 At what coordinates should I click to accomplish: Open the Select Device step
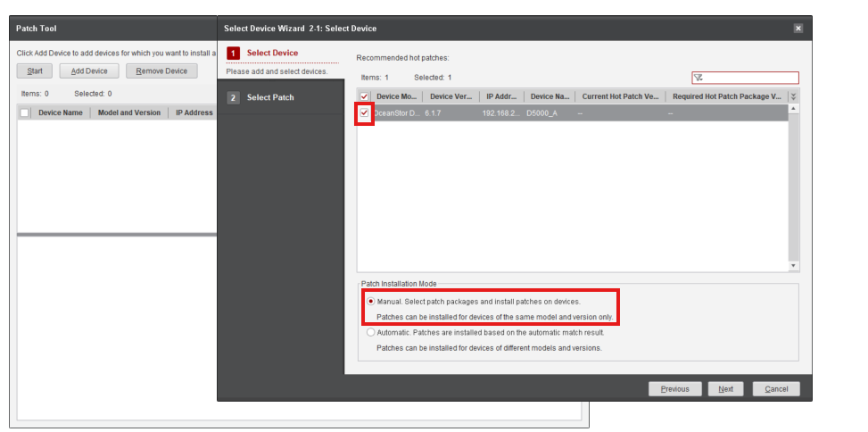tap(273, 54)
